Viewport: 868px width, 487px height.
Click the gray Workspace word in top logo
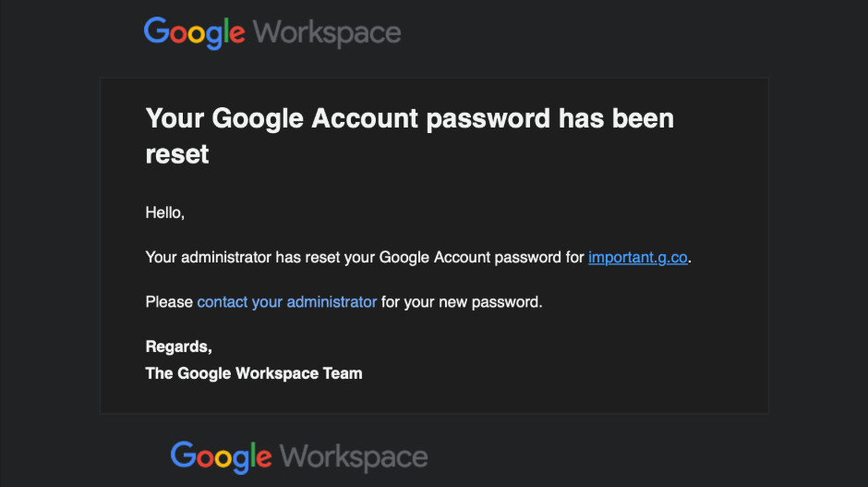(327, 33)
